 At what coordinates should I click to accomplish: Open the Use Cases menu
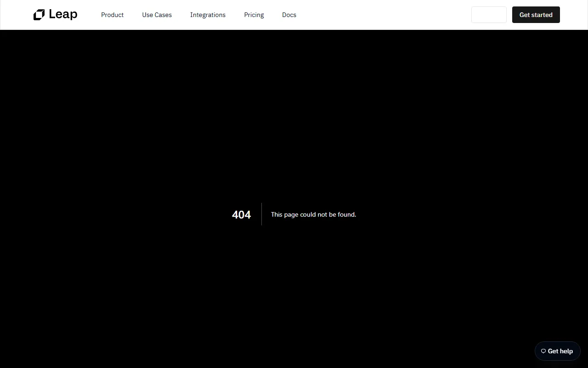click(157, 15)
